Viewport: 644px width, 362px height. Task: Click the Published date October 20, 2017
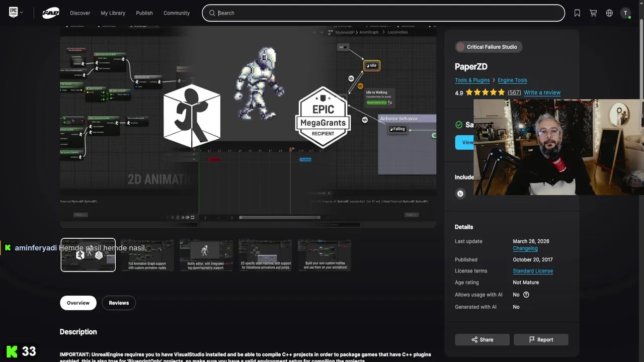point(532,260)
